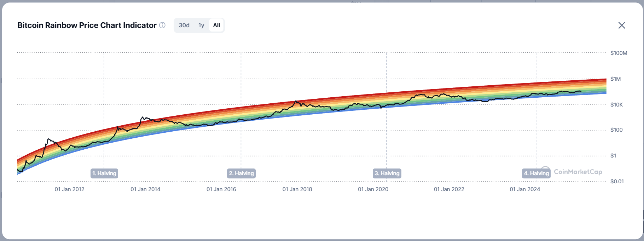The width and height of the screenshot is (644, 241).
Task: Click the $10K y-axis label
Action: pos(617,105)
